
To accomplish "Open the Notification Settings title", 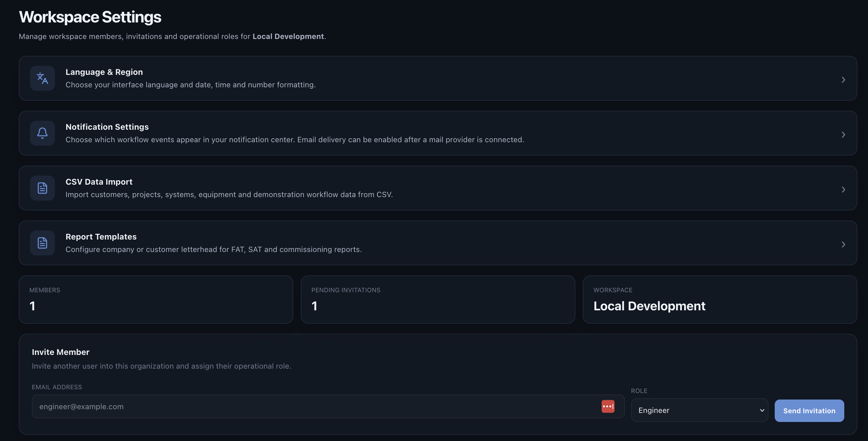I will (107, 127).
